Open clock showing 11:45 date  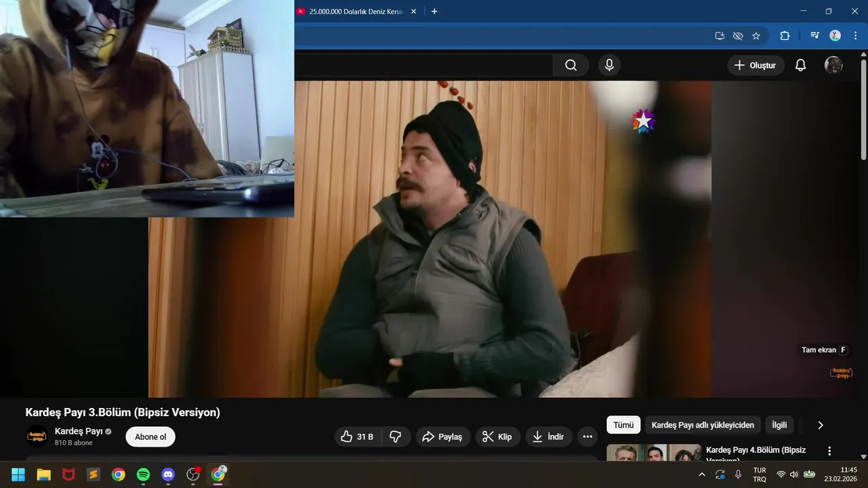coord(840,474)
